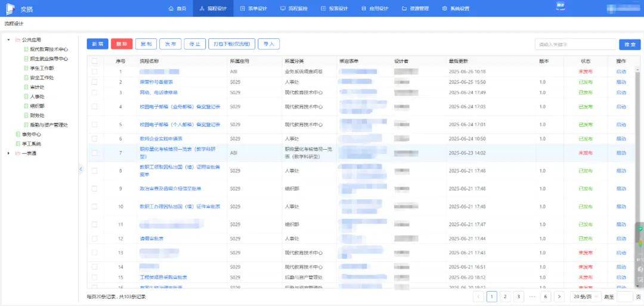Viewport: 644px width, 306px height.
Task: Click the form icon beside 财务处
Action: pyautogui.click(x=26, y=115)
